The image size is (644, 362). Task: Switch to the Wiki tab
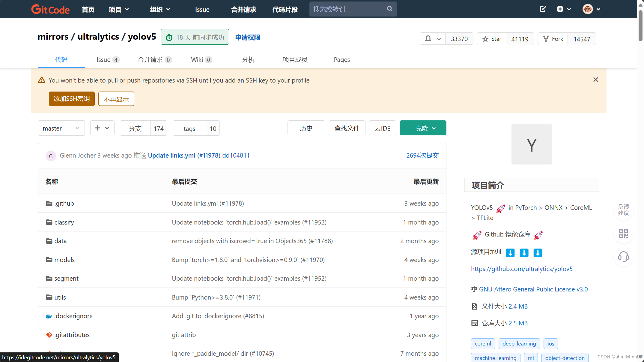pos(201,59)
